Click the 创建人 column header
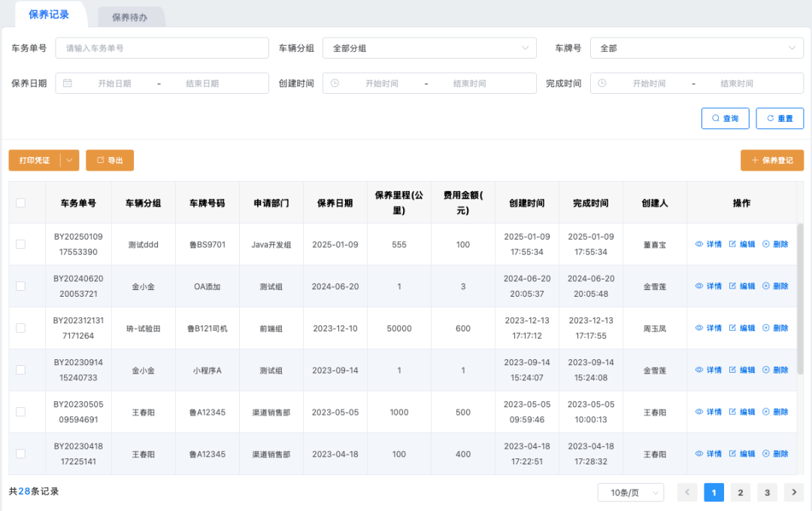Screen dimensions: 812x511 point(655,203)
